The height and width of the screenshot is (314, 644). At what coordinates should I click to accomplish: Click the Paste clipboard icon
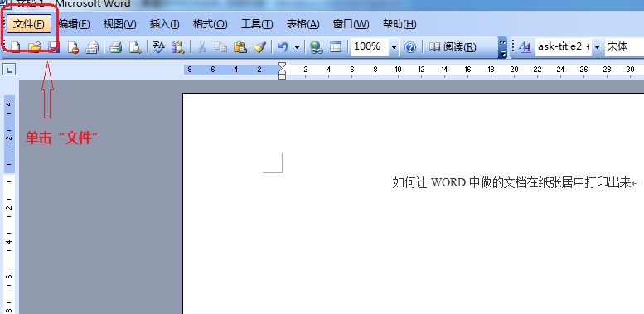coord(240,46)
